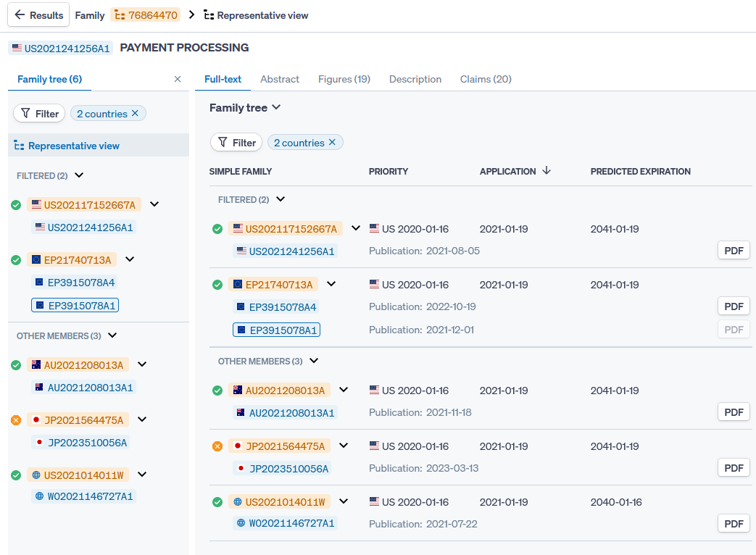The width and height of the screenshot is (756, 555).
Task: Open PDF for EP3915078A4 publication
Action: tap(734, 306)
